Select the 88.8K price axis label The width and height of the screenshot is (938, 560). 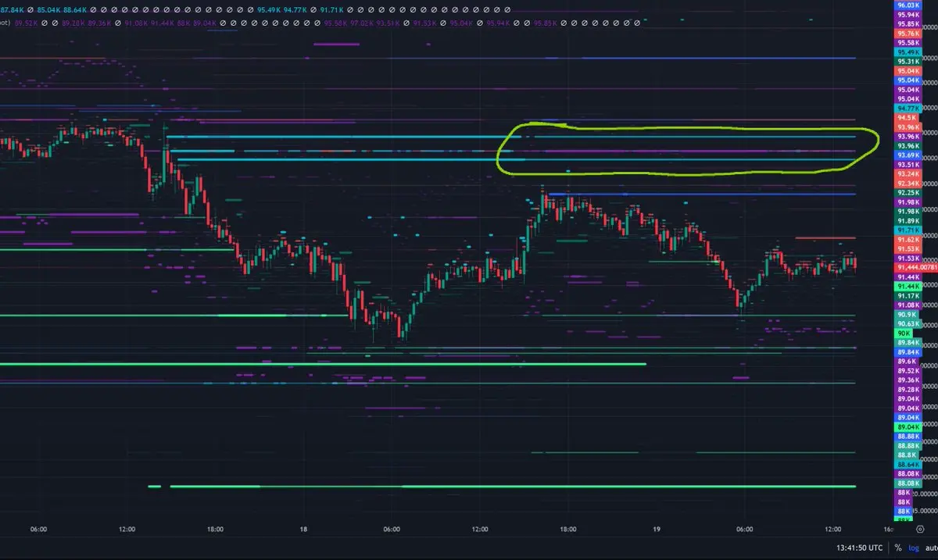click(x=908, y=455)
